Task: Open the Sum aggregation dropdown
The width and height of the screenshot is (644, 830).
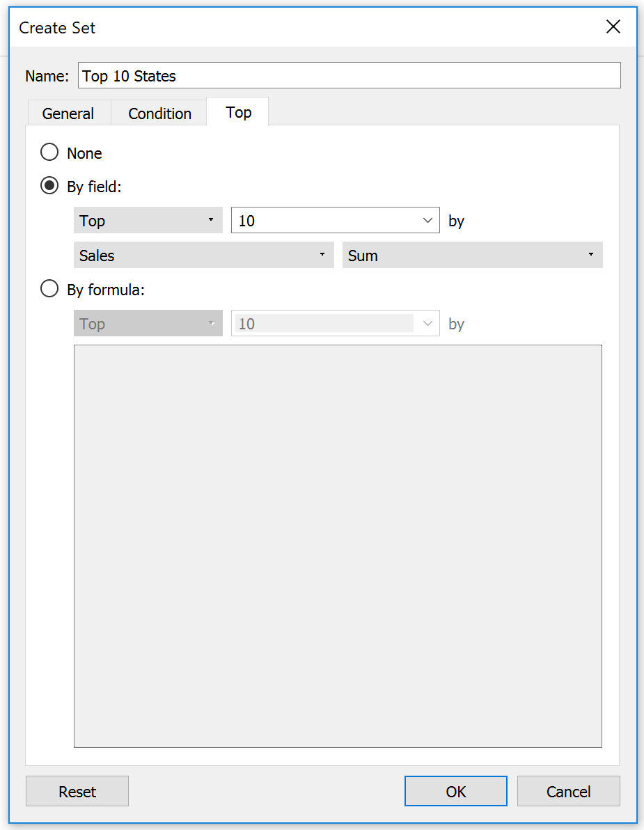Action: [473, 255]
